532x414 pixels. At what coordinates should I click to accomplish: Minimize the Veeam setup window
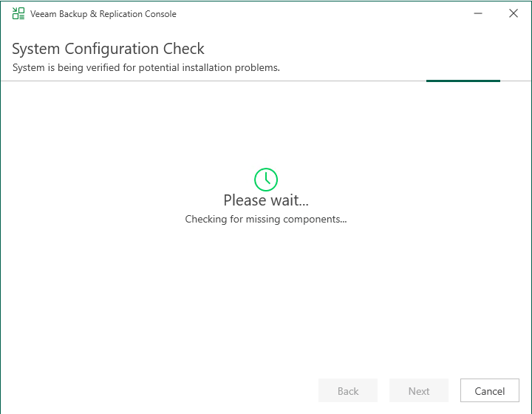coord(480,13)
